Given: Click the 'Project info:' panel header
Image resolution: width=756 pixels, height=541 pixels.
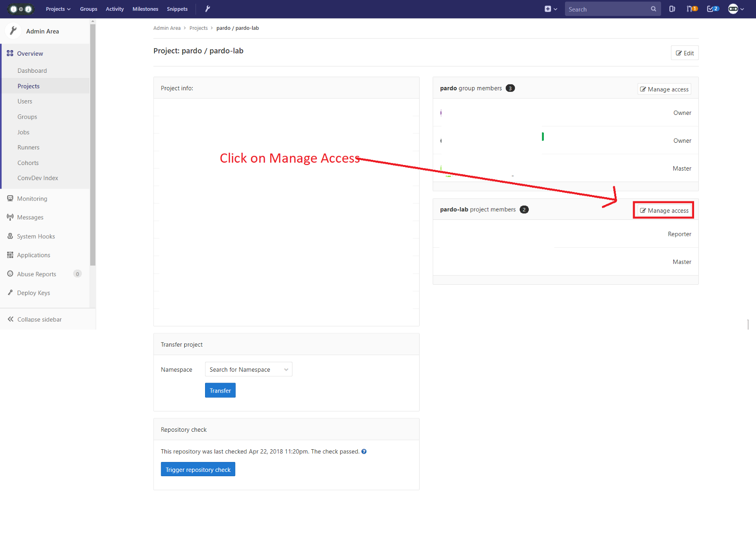Looking at the screenshot, I should [x=286, y=88].
